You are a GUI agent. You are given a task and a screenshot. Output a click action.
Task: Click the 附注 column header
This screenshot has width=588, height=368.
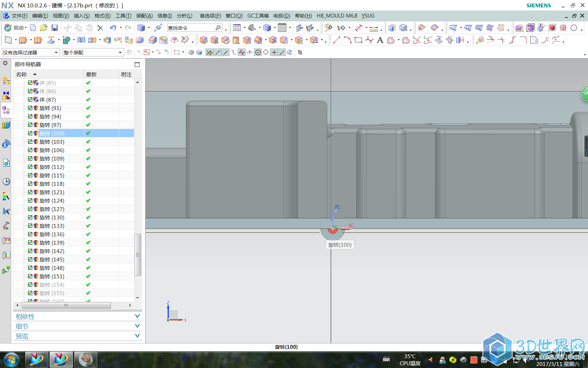[x=130, y=74]
